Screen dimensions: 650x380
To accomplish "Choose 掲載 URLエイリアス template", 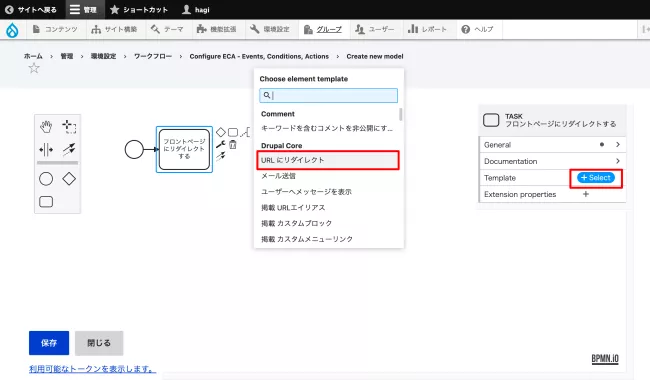I will [x=328, y=207].
